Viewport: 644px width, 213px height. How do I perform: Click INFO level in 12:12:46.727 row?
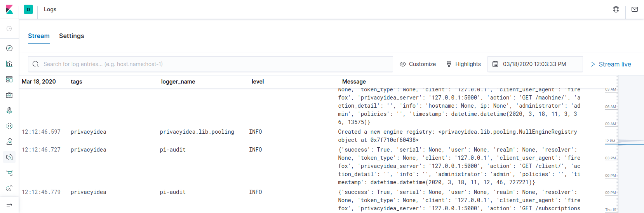pos(256,150)
